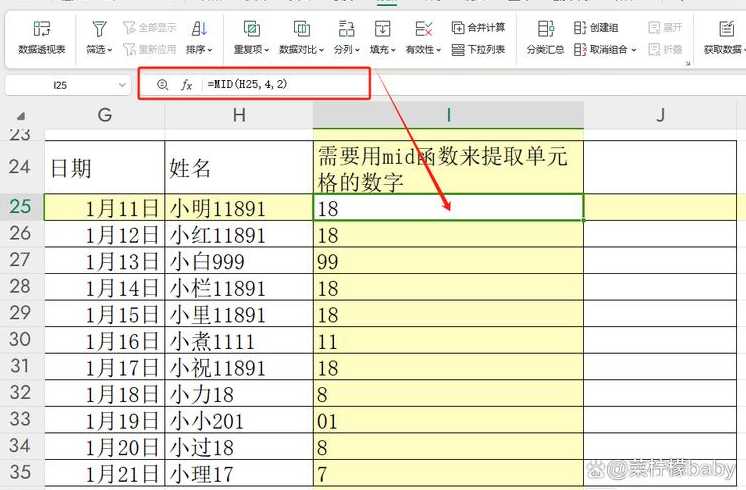
Task: Click the 合并计算 consolidate button
Action: [478, 28]
